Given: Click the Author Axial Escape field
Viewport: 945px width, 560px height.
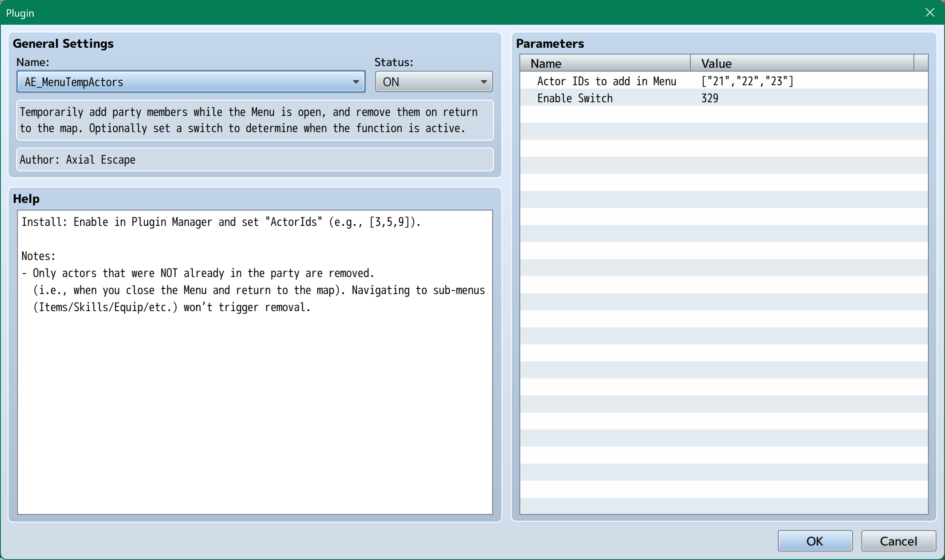Looking at the screenshot, I should pos(255,159).
